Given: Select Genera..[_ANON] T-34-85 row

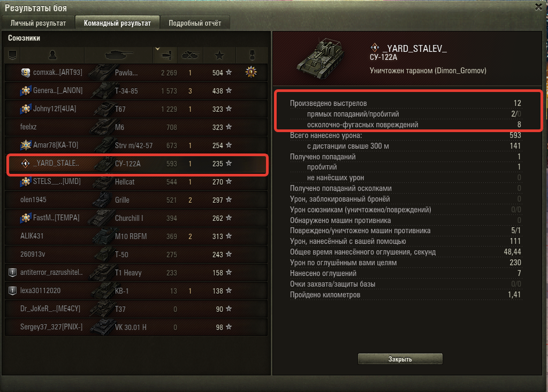Looking at the screenshot, I should pos(136,91).
